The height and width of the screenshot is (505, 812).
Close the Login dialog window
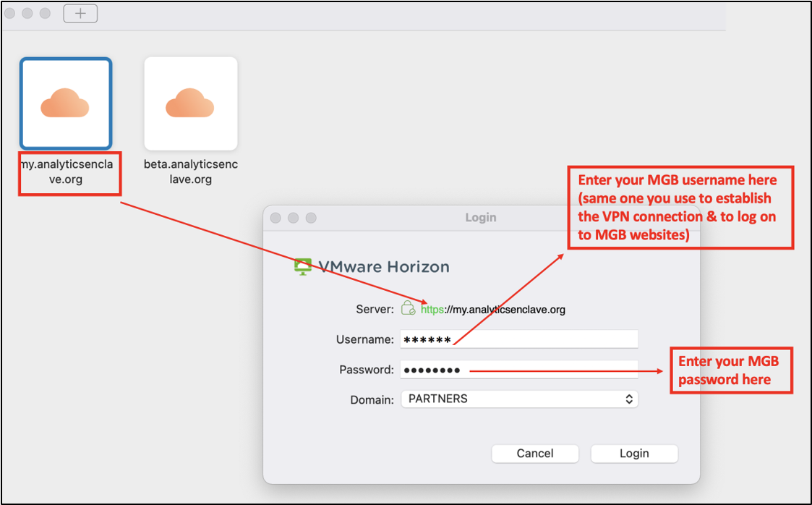275,218
